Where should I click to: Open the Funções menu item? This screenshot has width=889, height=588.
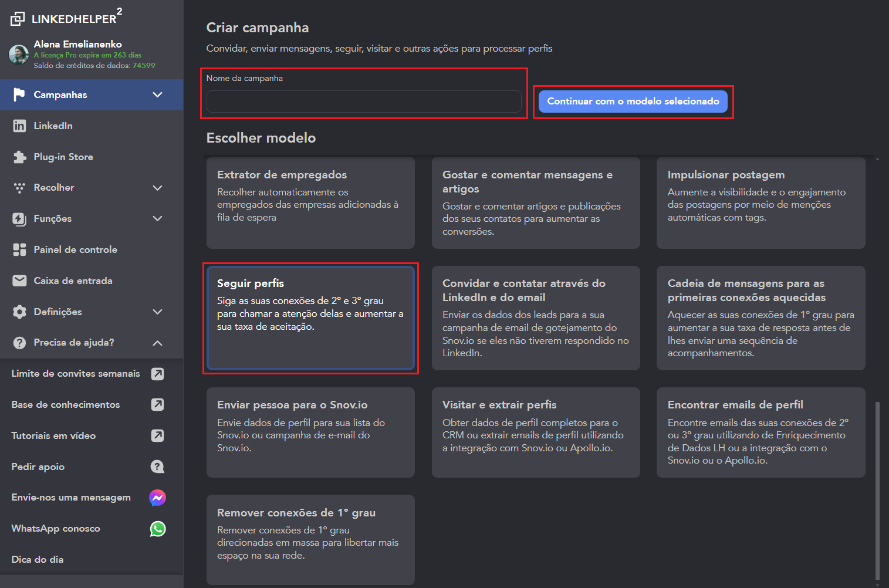click(x=53, y=219)
